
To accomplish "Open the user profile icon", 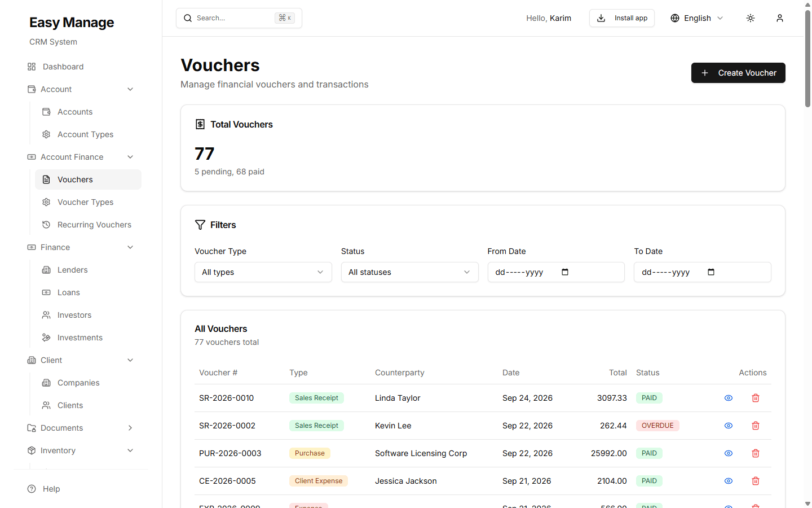I will 780,18.
